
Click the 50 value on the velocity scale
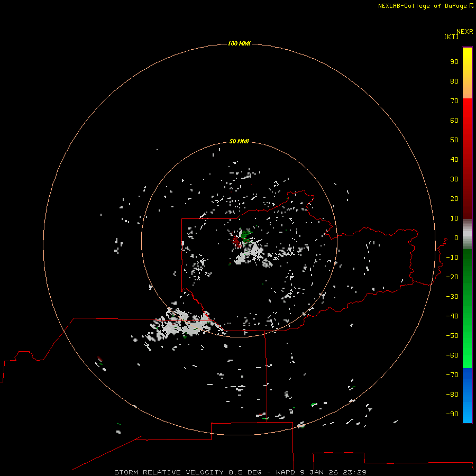point(454,140)
